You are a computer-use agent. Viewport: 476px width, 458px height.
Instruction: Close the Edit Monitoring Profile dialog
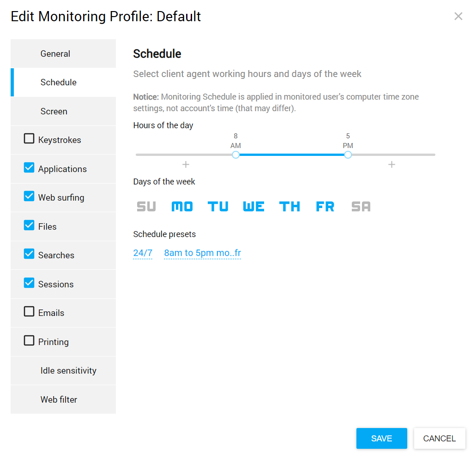pos(458,17)
